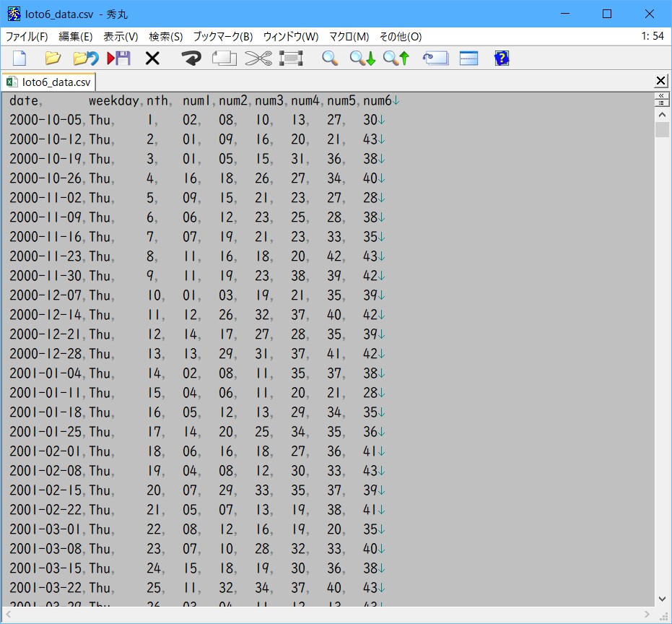Click the cursor position indicator '1: 54'
The height and width of the screenshot is (624, 672).
point(653,36)
